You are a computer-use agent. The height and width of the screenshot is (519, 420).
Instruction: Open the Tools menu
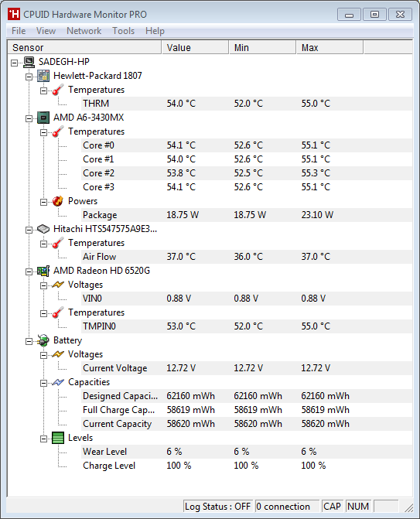pyautogui.click(x=124, y=31)
